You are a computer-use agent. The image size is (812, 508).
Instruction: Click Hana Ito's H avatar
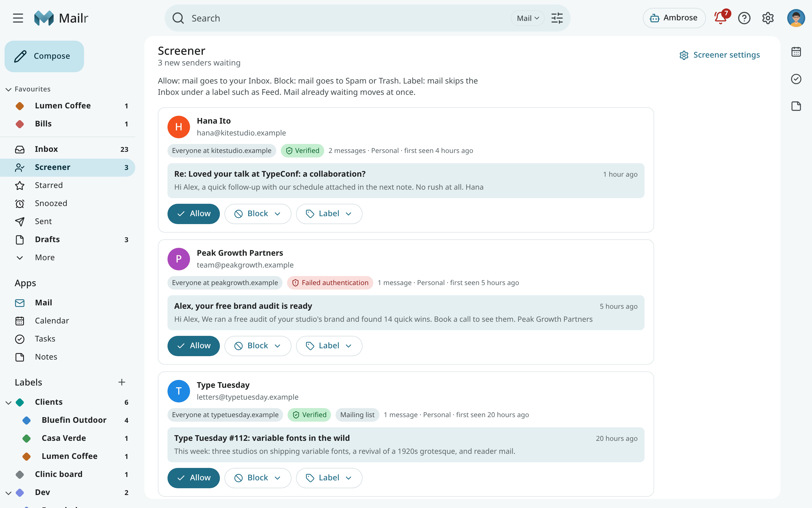[x=178, y=127]
